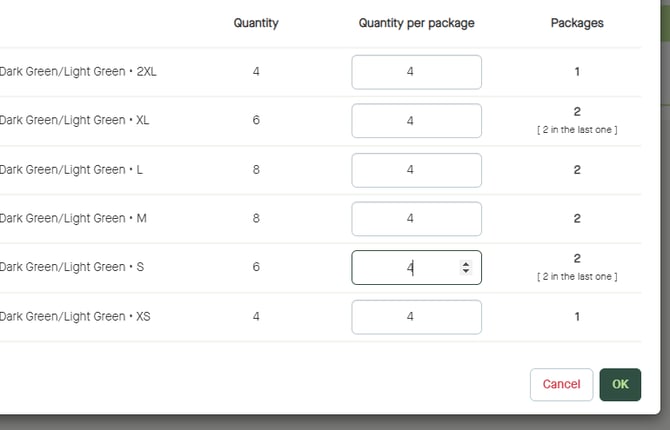The width and height of the screenshot is (670, 430).
Task: Select the Dark Green/Light Green 2XL row label
Action: [x=78, y=72]
